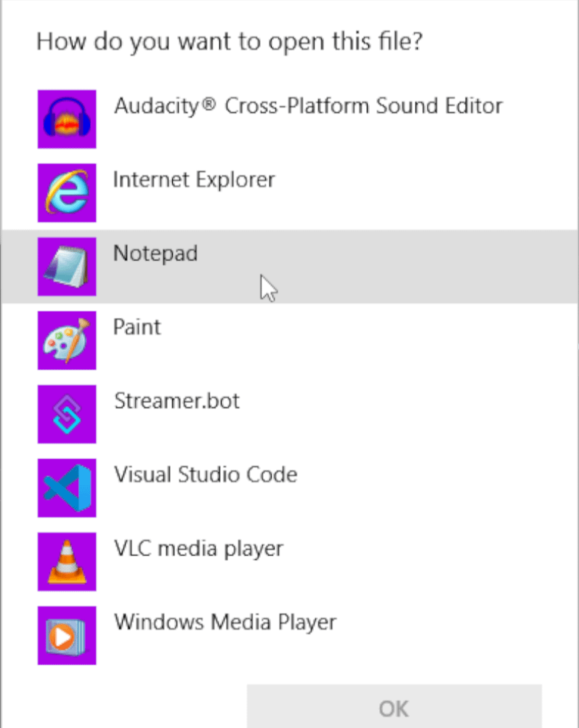The height and width of the screenshot is (728, 579).
Task: Click the Audacity headphones icon
Action: 67,119
